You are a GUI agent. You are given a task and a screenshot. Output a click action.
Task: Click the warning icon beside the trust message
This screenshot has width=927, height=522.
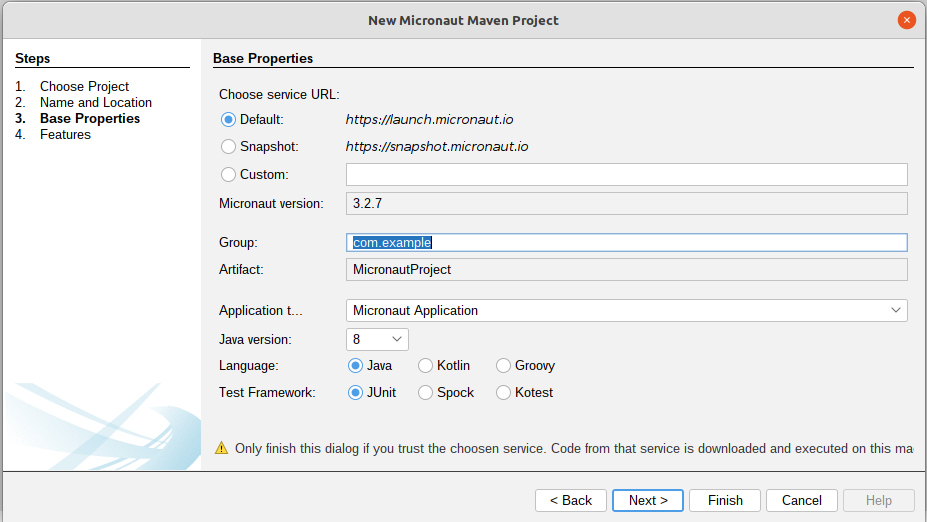coord(221,448)
